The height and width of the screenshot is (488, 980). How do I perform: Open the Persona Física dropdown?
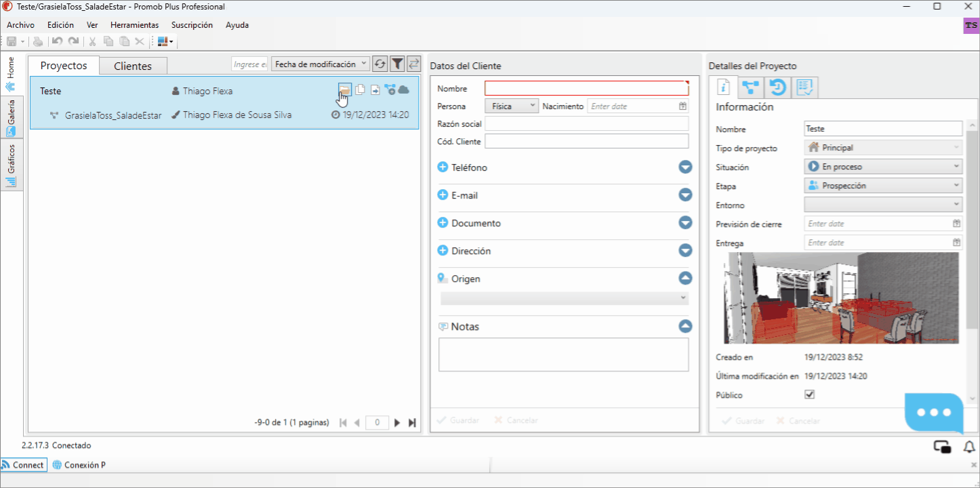pyautogui.click(x=512, y=106)
